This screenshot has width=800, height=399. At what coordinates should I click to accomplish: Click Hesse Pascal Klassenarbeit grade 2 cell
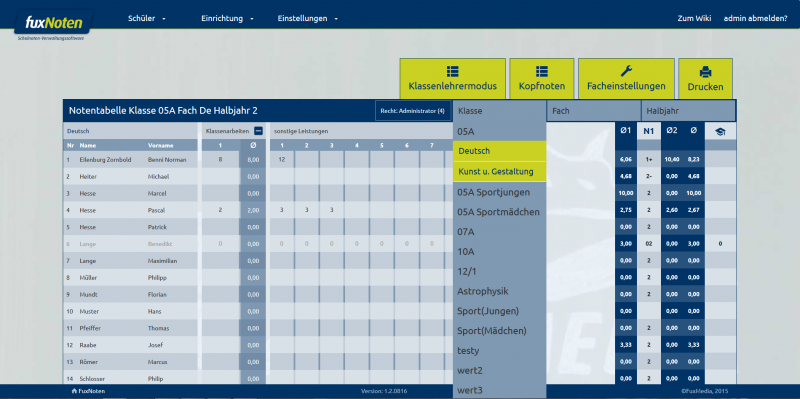[220, 210]
